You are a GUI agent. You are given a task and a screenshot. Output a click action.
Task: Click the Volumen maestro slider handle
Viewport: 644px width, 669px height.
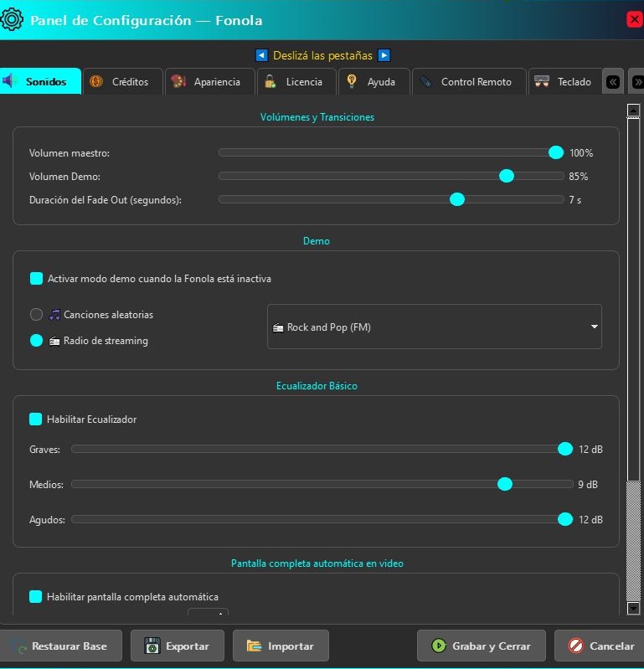(x=556, y=152)
